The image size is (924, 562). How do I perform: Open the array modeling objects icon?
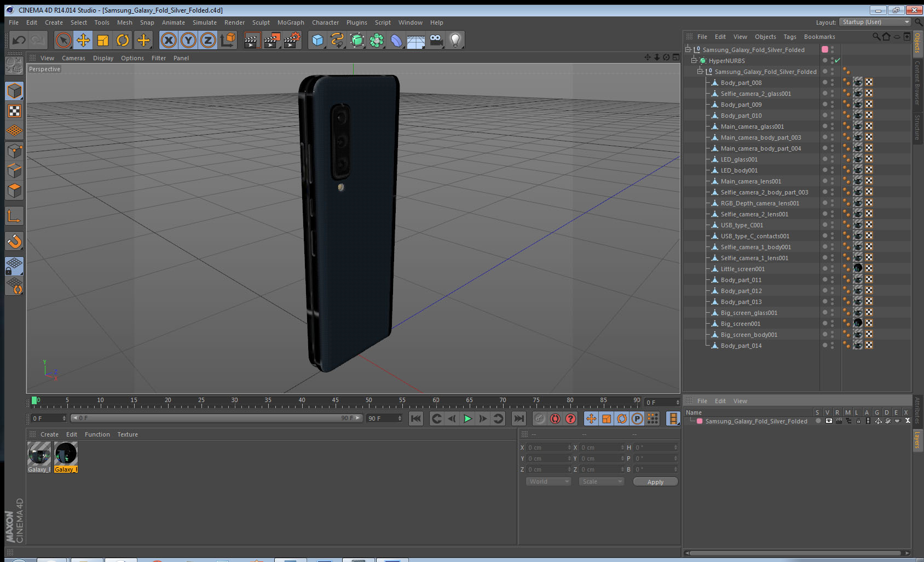point(377,40)
